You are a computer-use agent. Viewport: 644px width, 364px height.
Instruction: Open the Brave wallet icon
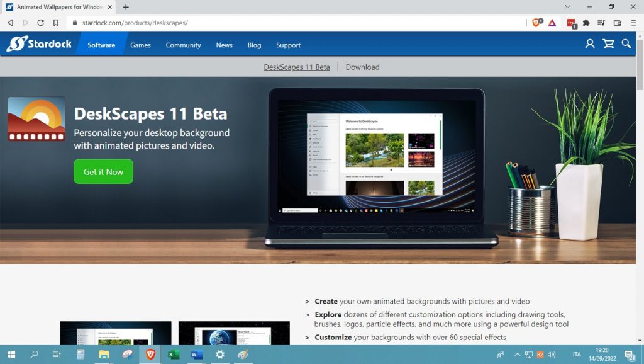coord(617,23)
